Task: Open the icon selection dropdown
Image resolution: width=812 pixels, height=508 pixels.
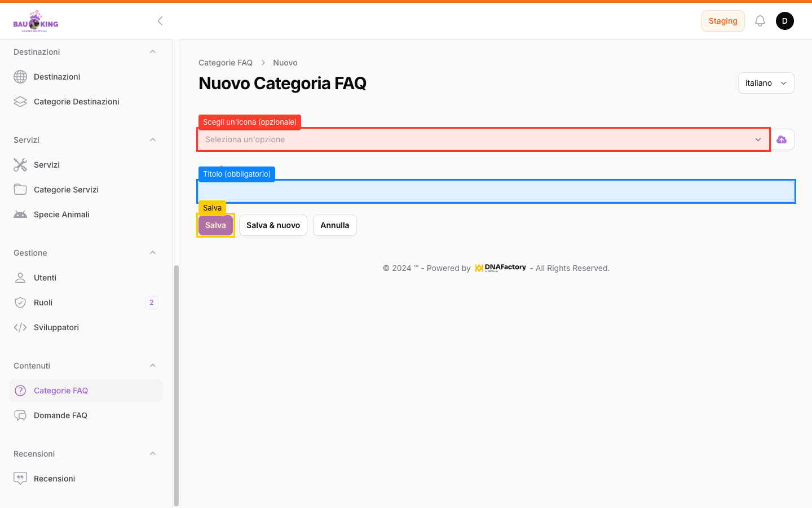Action: click(483, 139)
